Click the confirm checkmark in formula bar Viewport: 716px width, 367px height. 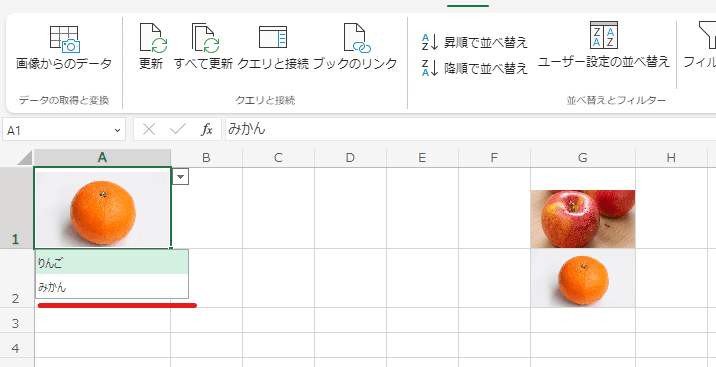pos(177,130)
